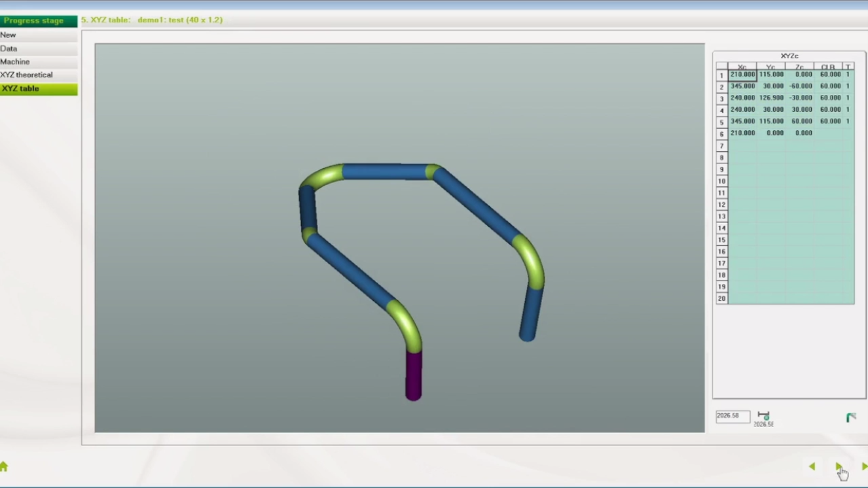The height and width of the screenshot is (488, 868).
Task: Open the Data progress stage
Action: 39,48
